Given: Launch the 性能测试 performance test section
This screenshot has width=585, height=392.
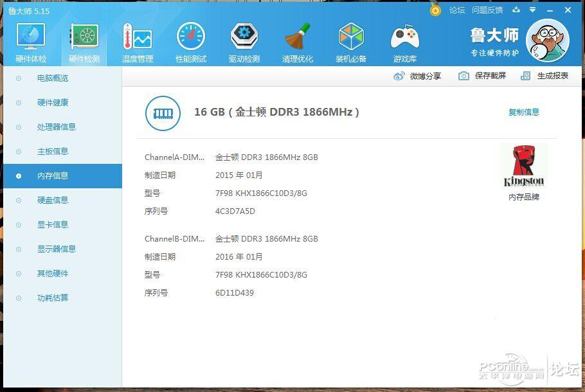Looking at the screenshot, I should (191, 42).
